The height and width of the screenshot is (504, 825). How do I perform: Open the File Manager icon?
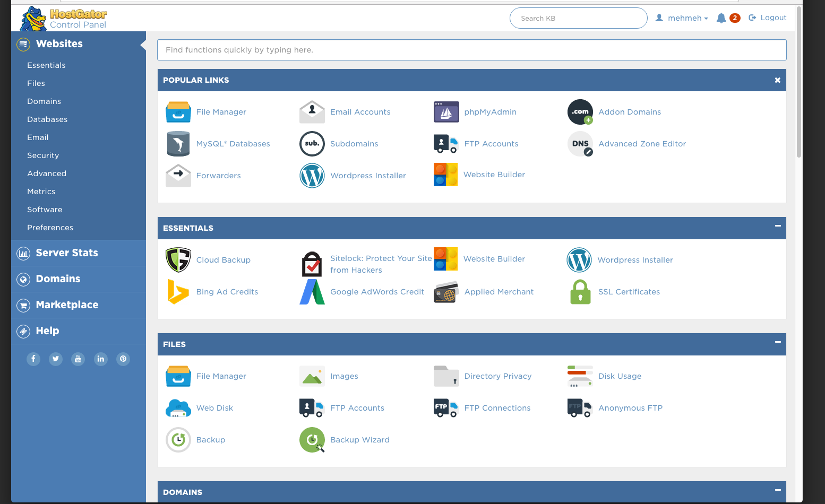click(x=178, y=112)
